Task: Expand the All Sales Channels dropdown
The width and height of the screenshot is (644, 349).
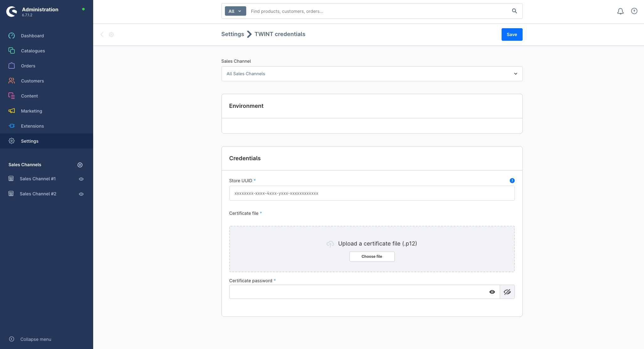Action: coord(372,74)
